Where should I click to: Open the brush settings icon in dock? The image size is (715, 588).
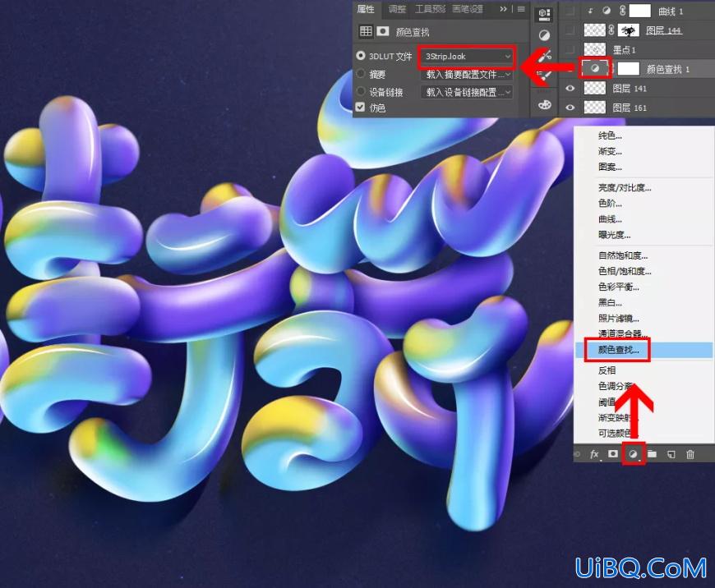(x=544, y=76)
